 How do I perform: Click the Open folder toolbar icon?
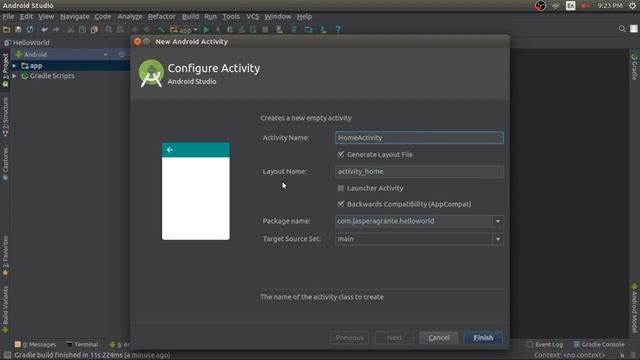point(6,29)
